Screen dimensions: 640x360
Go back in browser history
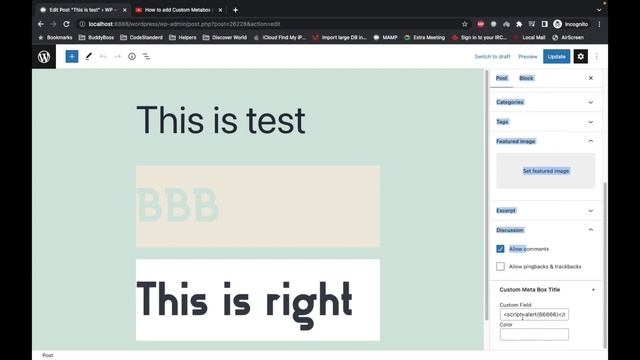40,24
